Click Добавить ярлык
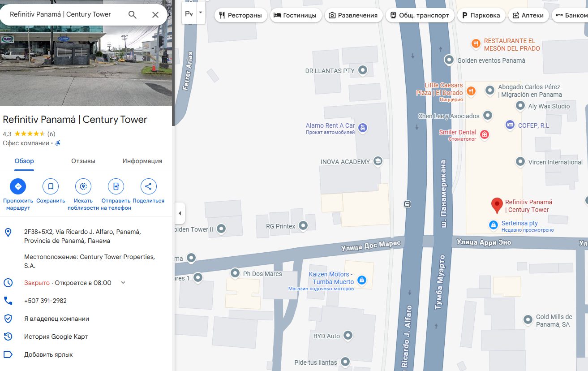The width and height of the screenshot is (588, 371). tap(48, 354)
